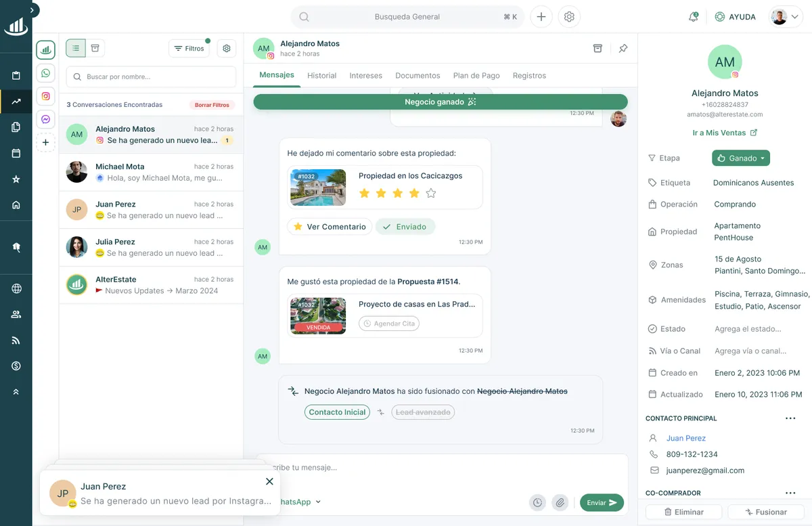
Task: Select the WhatsApp channel filter icon
Action: [45, 72]
